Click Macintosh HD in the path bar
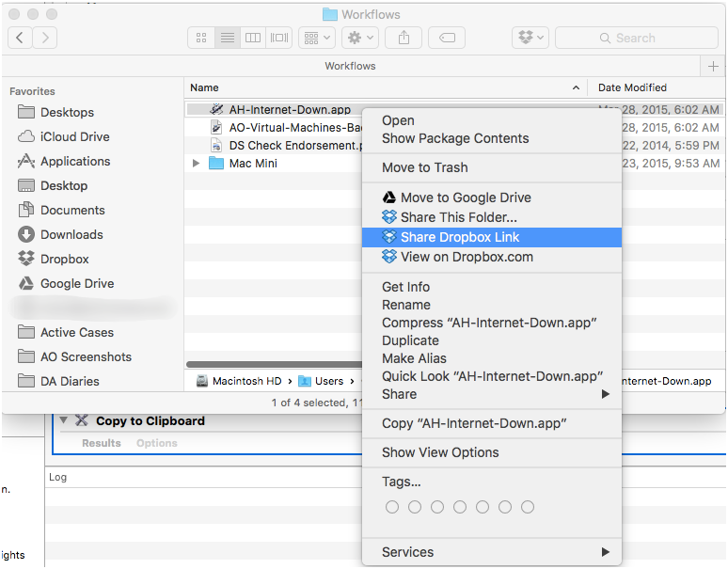 240,381
